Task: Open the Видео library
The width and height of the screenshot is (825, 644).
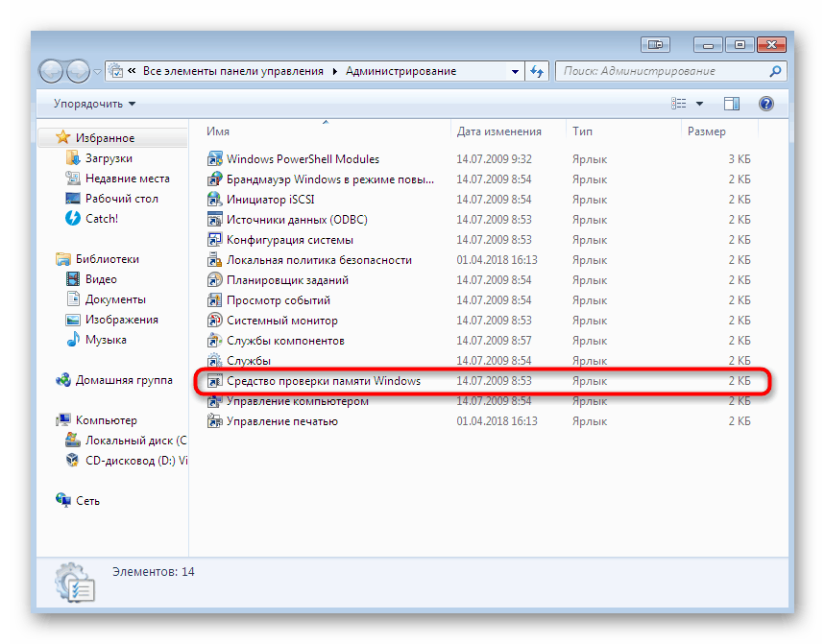Action: (x=101, y=279)
